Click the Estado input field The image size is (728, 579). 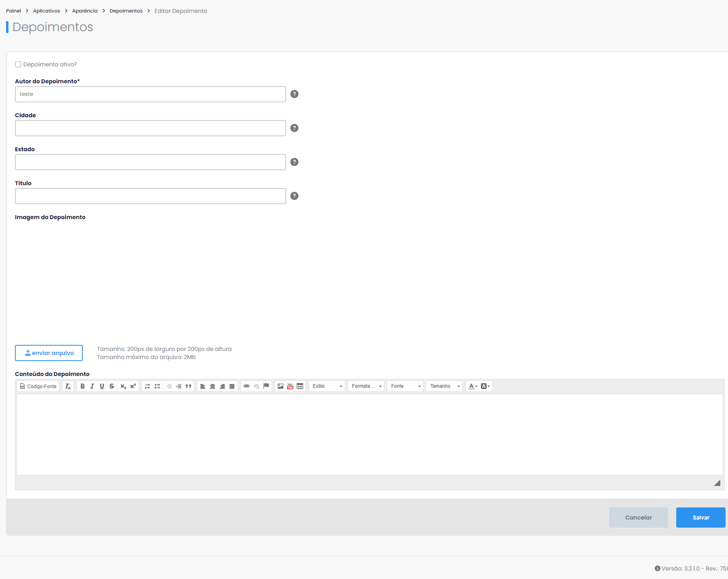click(150, 162)
